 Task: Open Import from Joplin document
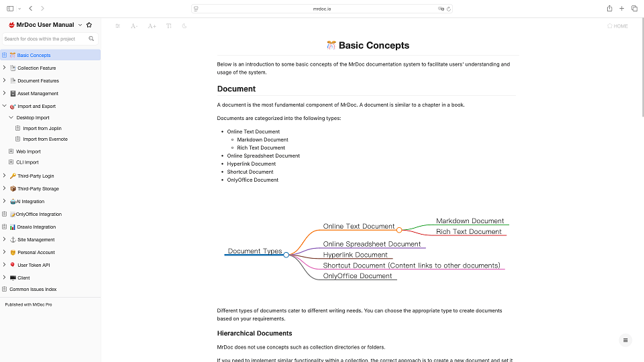click(42, 128)
